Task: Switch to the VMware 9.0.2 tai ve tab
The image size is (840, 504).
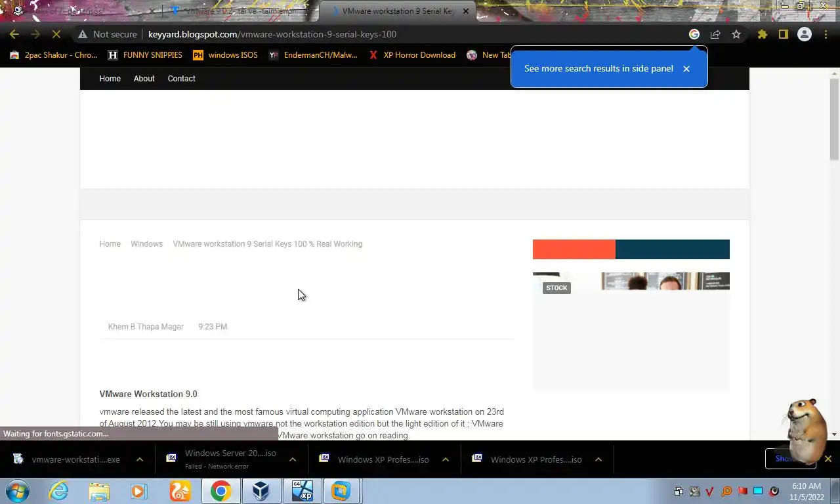Action: (x=239, y=11)
